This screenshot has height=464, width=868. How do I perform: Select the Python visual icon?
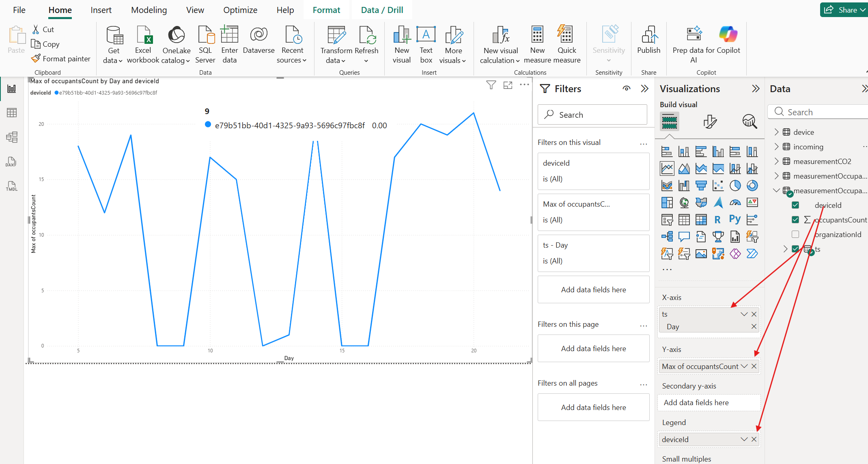pos(735,220)
